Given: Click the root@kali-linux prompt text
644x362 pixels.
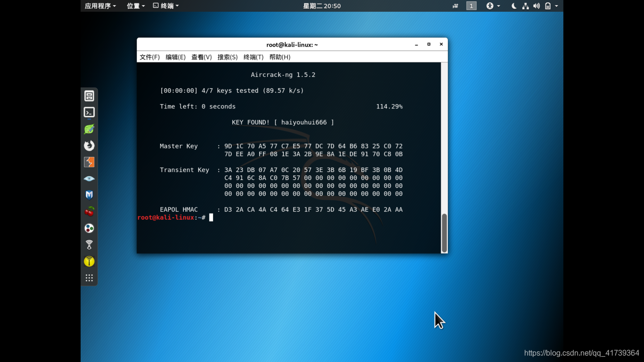Looking at the screenshot, I should tap(165, 217).
